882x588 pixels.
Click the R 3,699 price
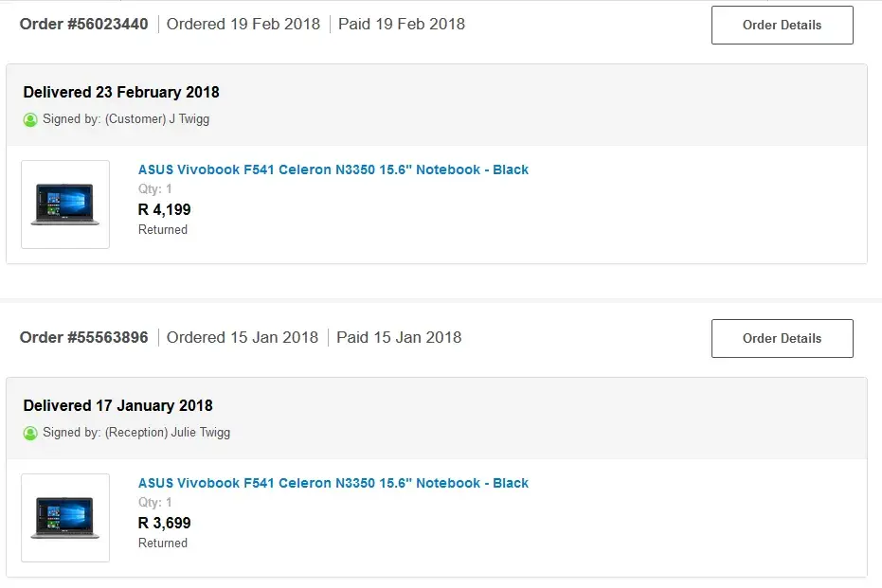pos(165,523)
